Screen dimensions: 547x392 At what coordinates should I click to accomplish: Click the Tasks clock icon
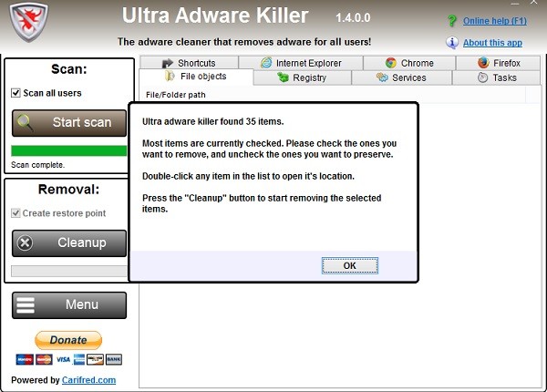[482, 77]
